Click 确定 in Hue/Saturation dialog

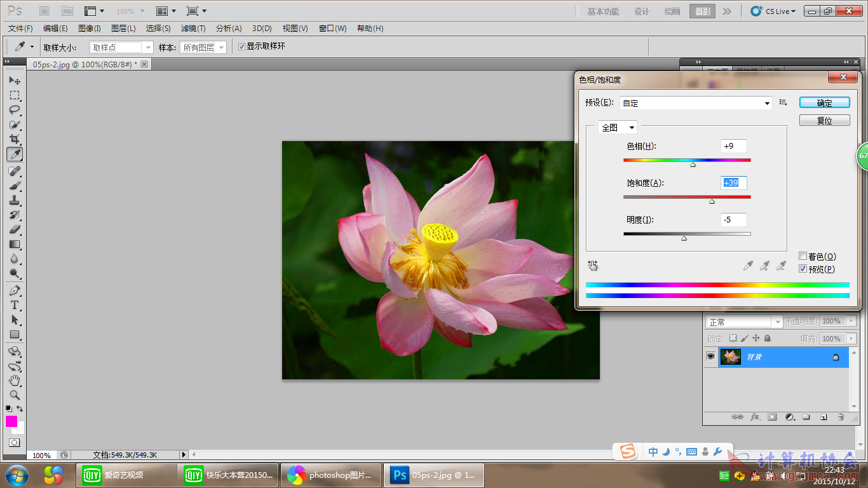824,102
